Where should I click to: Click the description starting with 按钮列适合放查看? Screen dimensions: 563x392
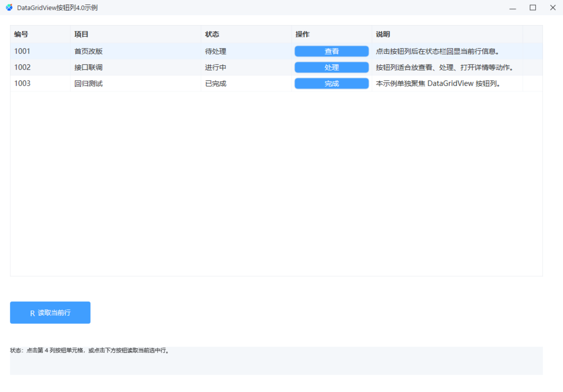point(447,67)
